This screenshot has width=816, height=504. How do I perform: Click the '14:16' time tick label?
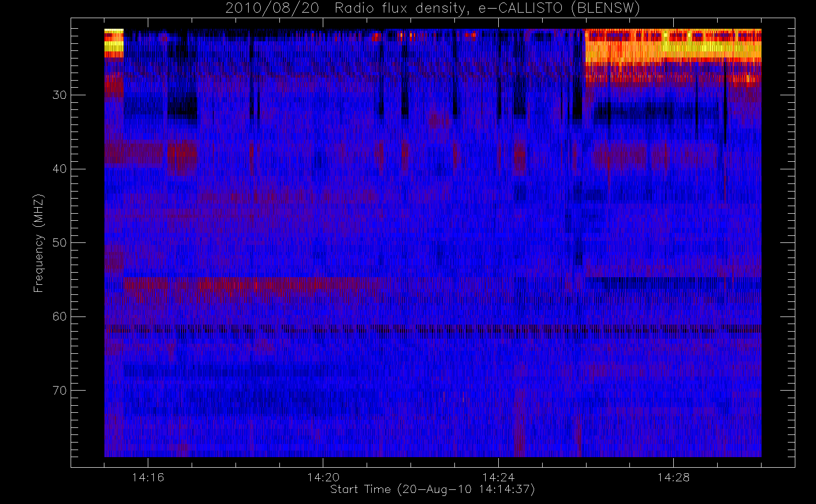148,477
